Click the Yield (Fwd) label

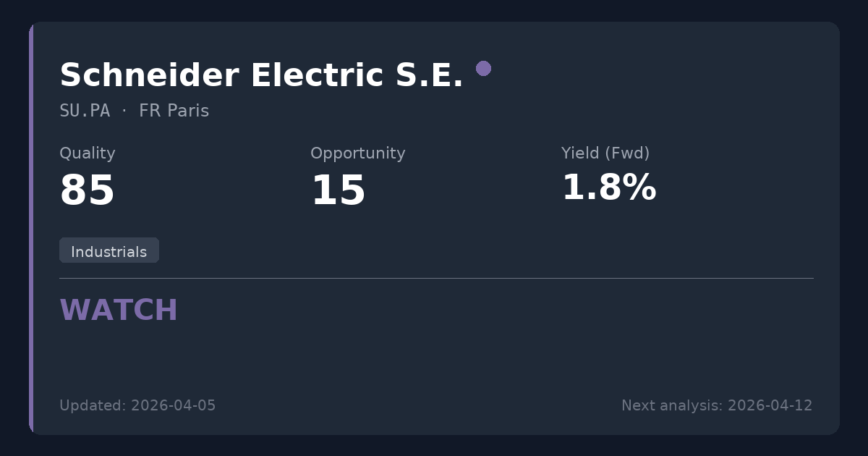[x=605, y=153]
